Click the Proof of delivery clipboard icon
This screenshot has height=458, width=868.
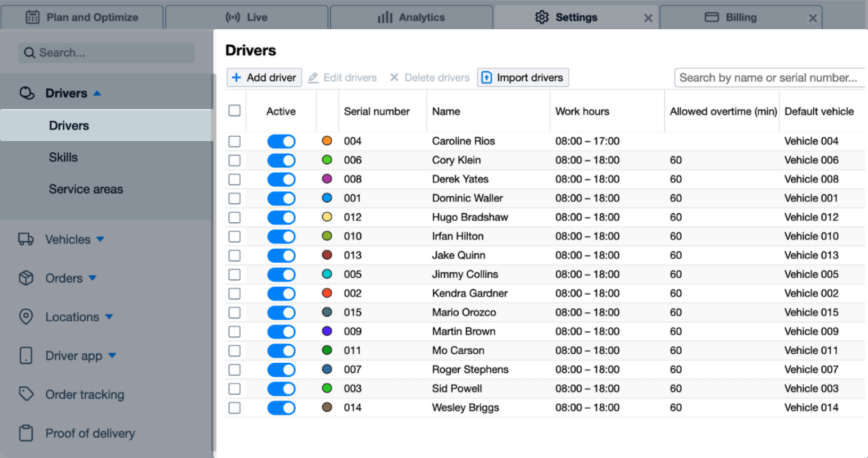tap(26, 433)
